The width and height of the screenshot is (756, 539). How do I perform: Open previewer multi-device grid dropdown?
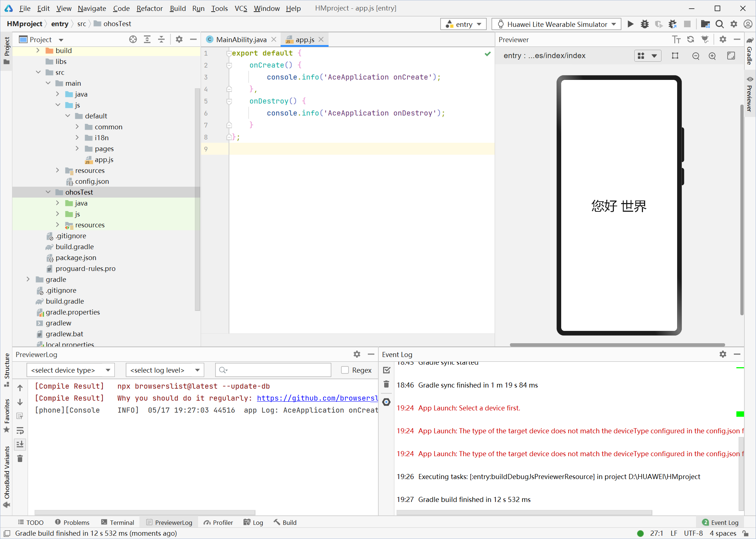[x=647, y=56]
